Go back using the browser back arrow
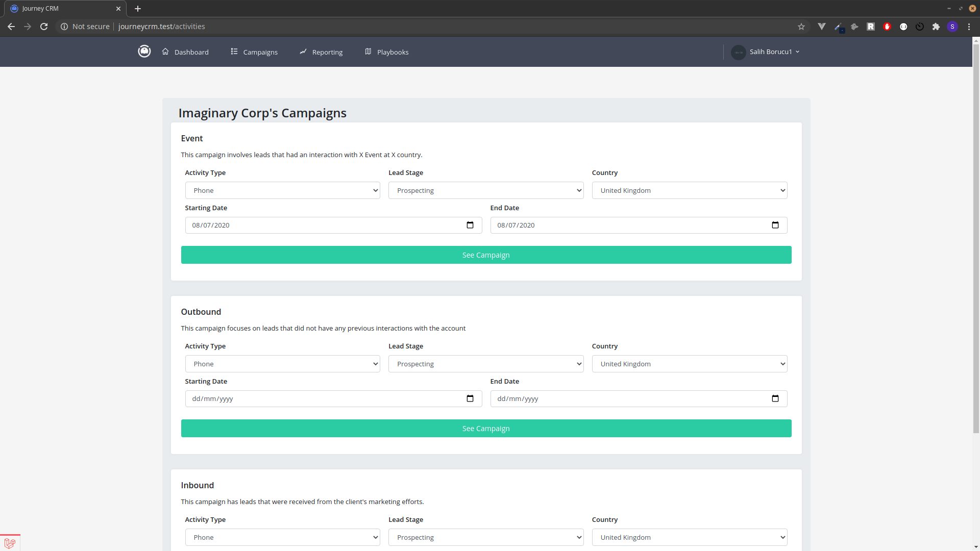The height and width of the screenshot is (551, 980). 11,27
